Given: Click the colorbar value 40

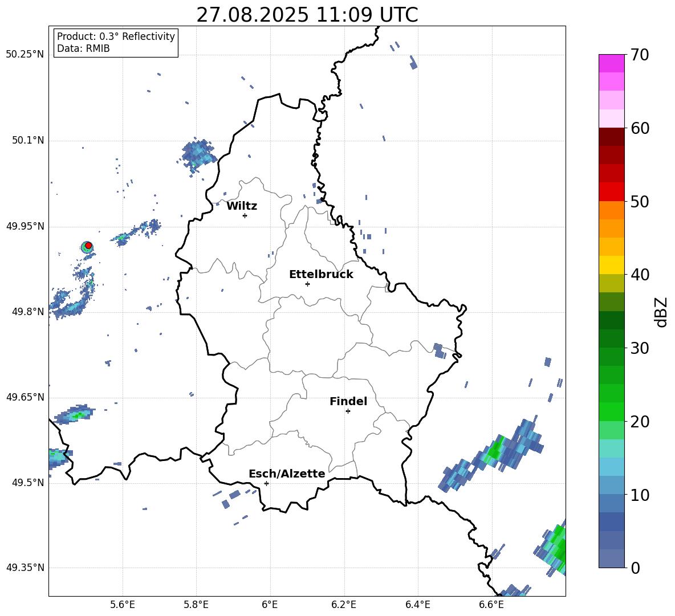Looking at the screenshot, I should click(640, 275).
